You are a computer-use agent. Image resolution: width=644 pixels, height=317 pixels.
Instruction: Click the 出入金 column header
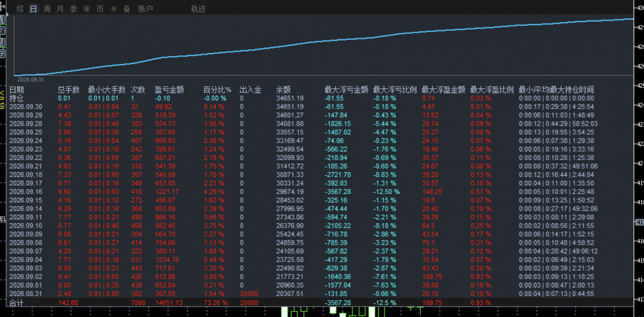pyautogui.click(x=250, y=90)
